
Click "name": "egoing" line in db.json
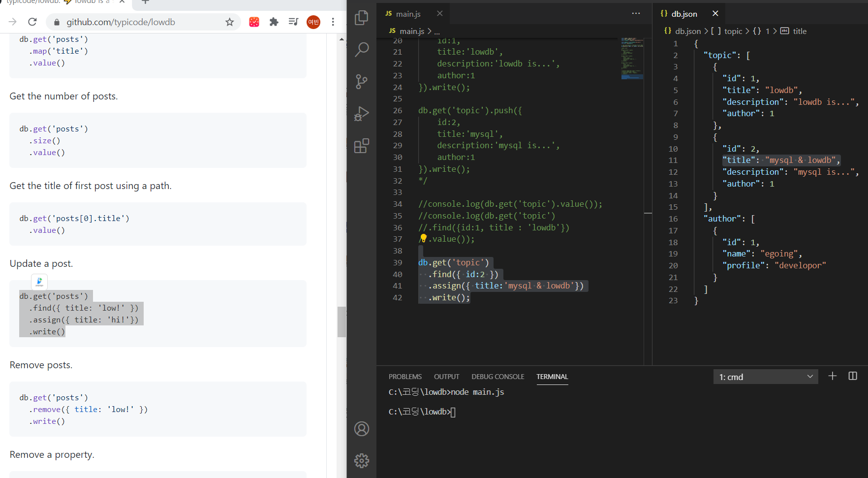point(762,254)
